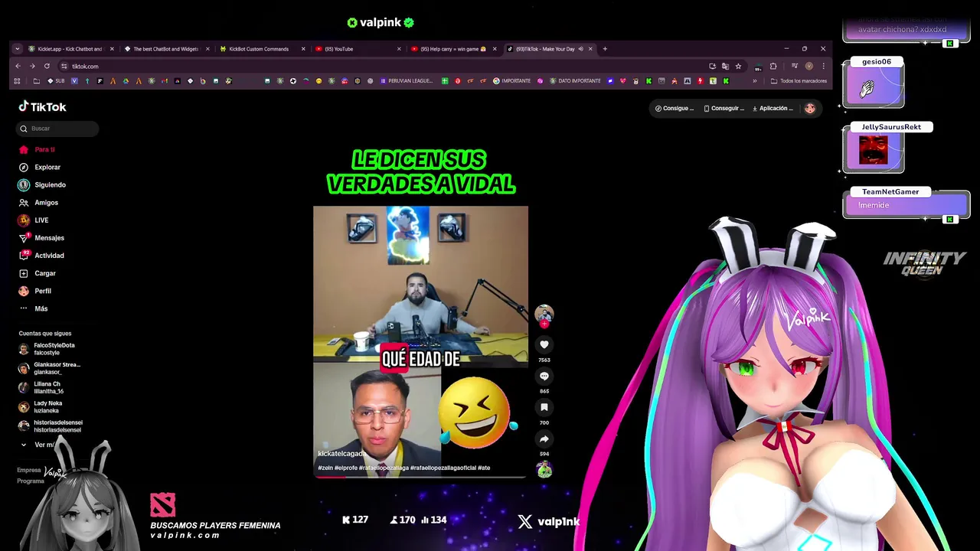Open the tab search dropdown
Viewport: 980px width, 551px height.
point(17,49)
